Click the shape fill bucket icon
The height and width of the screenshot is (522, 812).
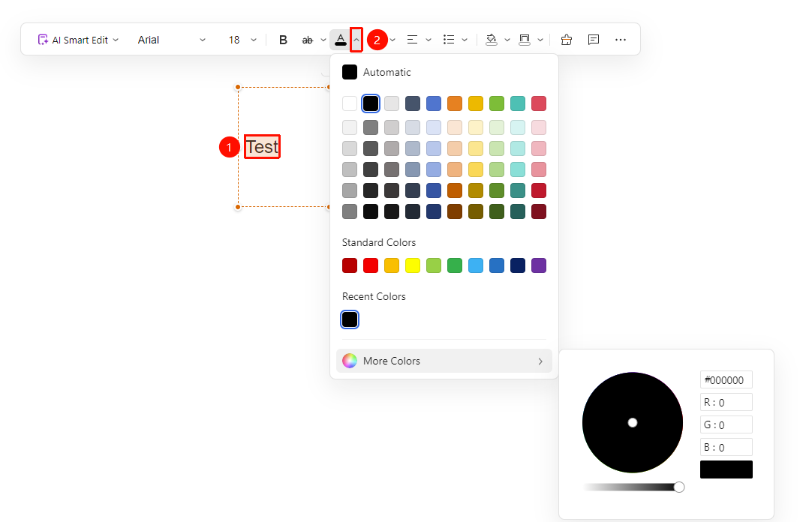pos(491,40)
